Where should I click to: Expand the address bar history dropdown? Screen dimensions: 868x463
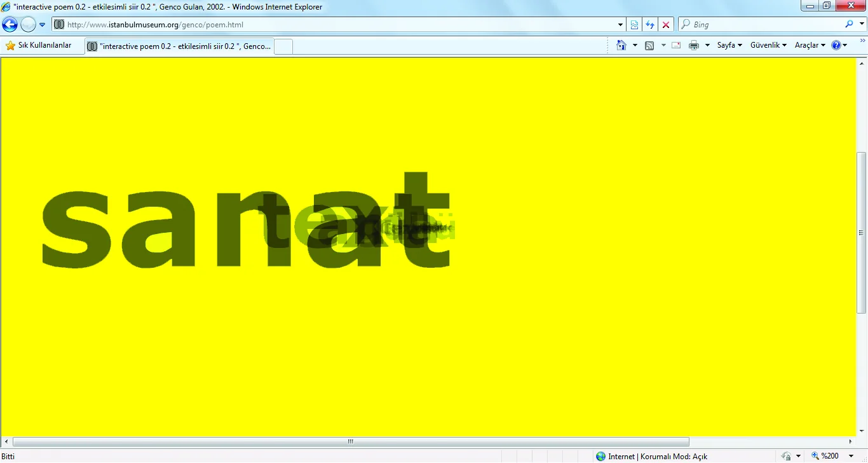tap(621, 25)
